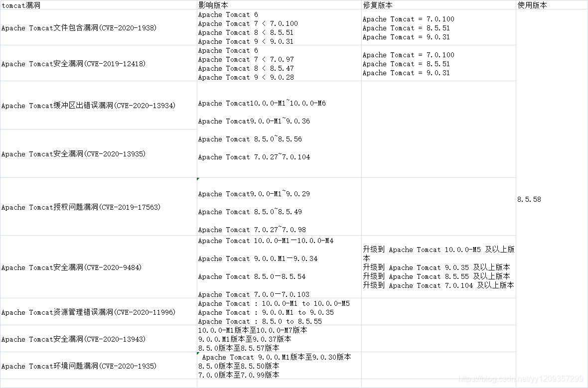Select the header cell 'tomcat漏洞'
Viewport: 588px width, 388px height.
click(99, 5)
